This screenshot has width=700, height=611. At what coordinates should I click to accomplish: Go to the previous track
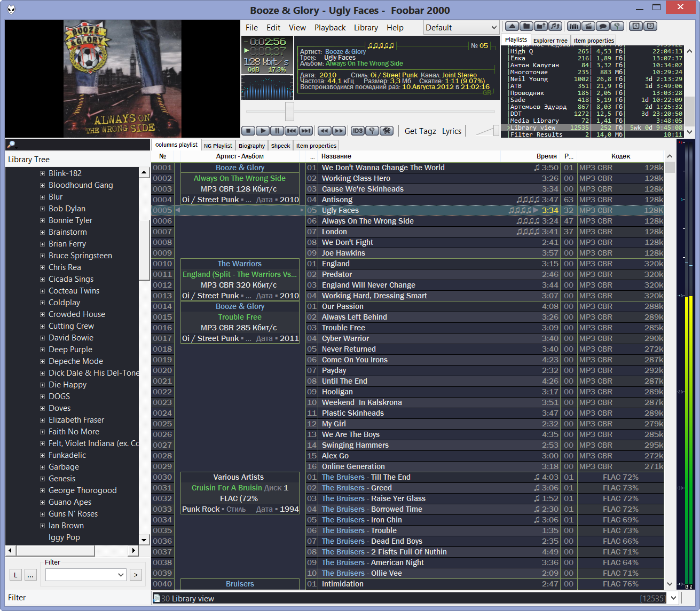click(x=291, y=131)
